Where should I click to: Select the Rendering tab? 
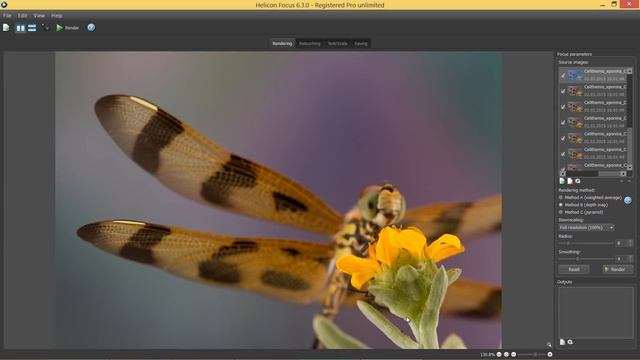(282, 43)
